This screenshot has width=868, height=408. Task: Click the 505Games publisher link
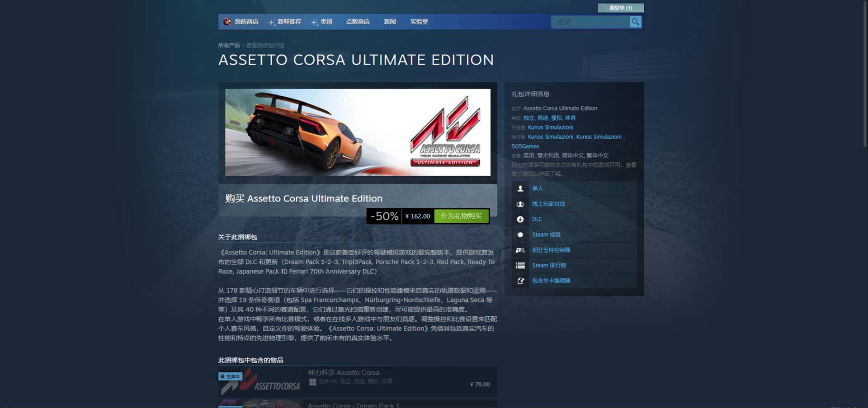(525, 146)
